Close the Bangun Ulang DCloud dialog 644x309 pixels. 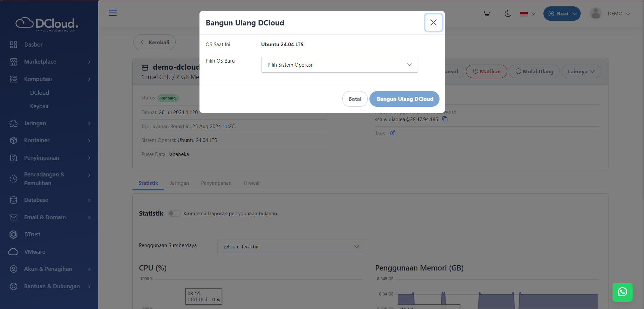coord(433,22)
